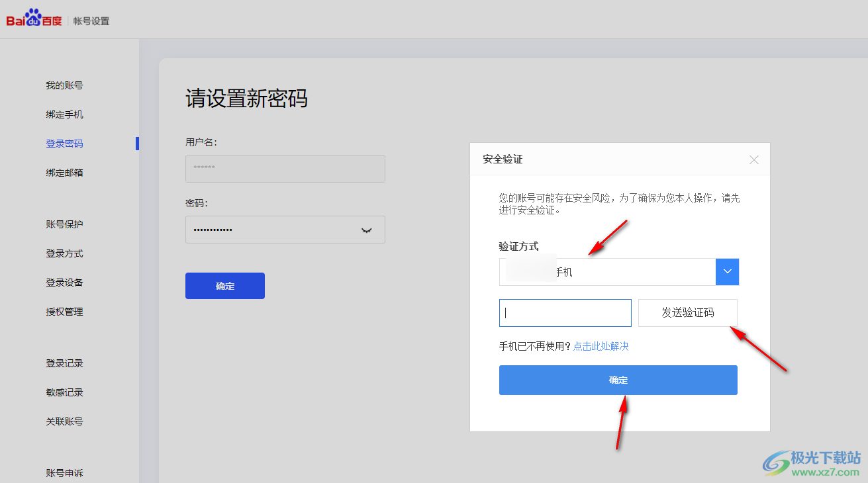Image resolution: width=868 pixels, height=483 pixels.
Task: Click the 用户名 input field
Action: (285, 169)
